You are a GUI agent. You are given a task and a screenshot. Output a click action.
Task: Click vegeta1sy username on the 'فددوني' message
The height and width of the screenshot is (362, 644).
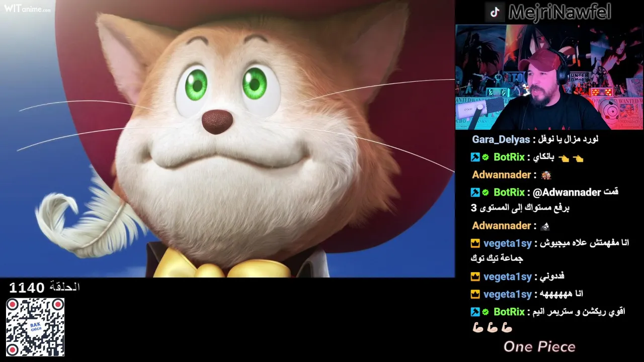point(507,277)
